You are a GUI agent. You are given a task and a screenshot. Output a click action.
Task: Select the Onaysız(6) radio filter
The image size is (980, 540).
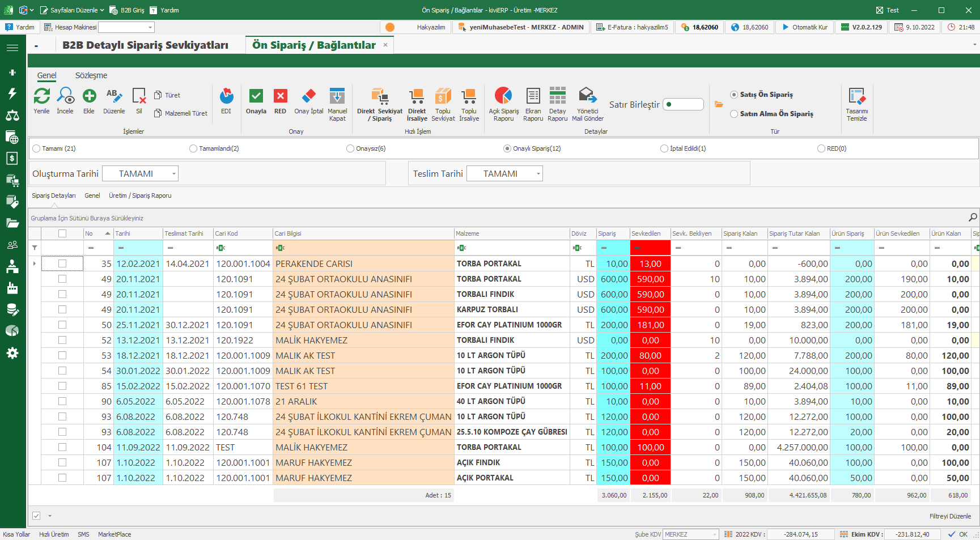350,148
